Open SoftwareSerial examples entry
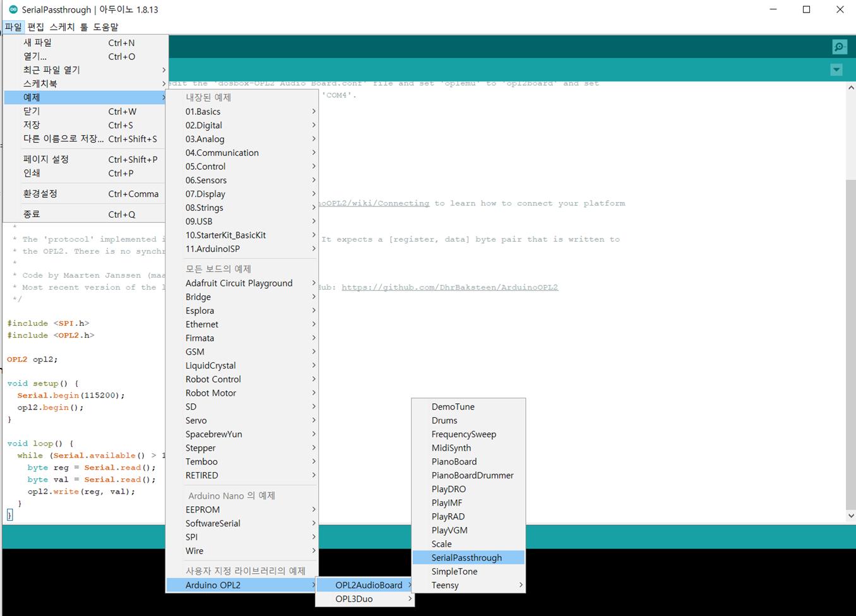Screen dimensions: 856x616 (x=242, y=523)
